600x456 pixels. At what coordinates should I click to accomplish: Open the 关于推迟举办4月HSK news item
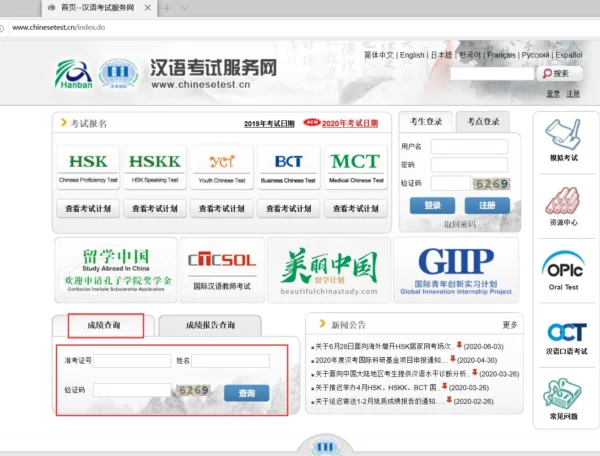(x=400, y=388)
